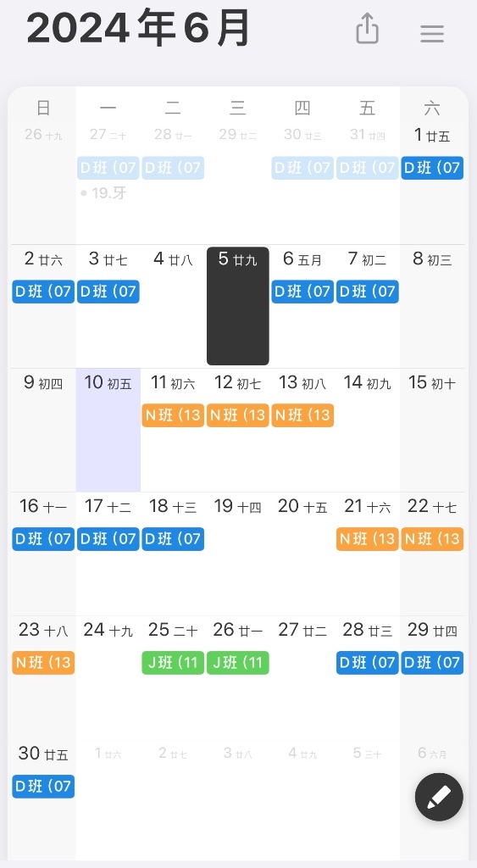The image size is (477, 868).
Task: Choose the N班 shift on June 23
Action: [44, 663]
